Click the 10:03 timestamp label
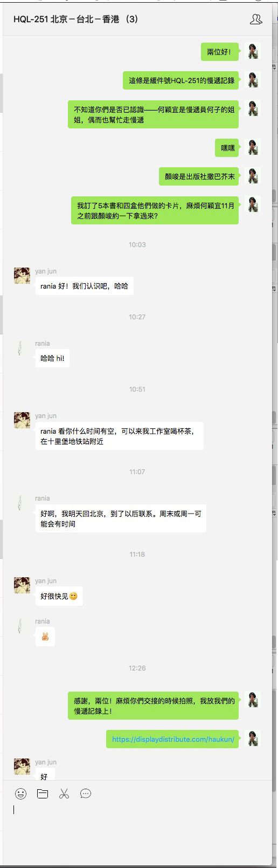 point(137,244)
